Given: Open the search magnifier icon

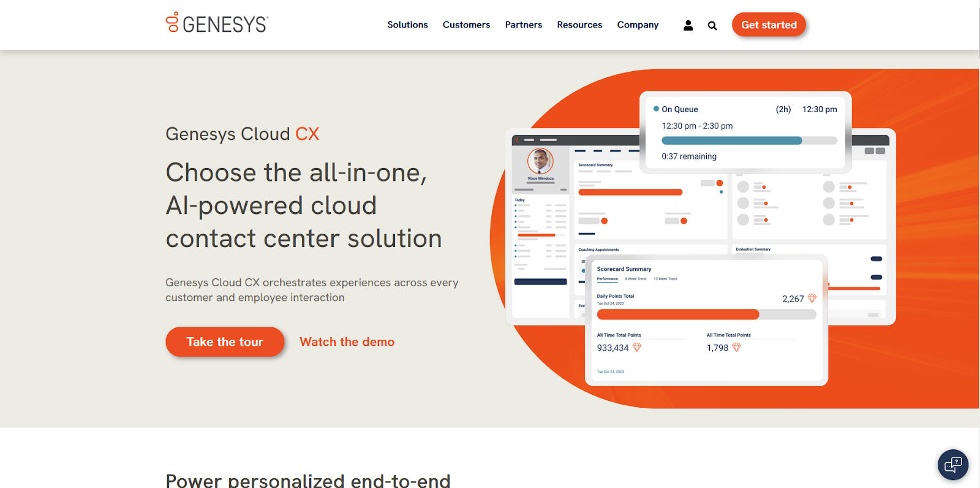Looking at the screenshot, I should tap(712, 26).
